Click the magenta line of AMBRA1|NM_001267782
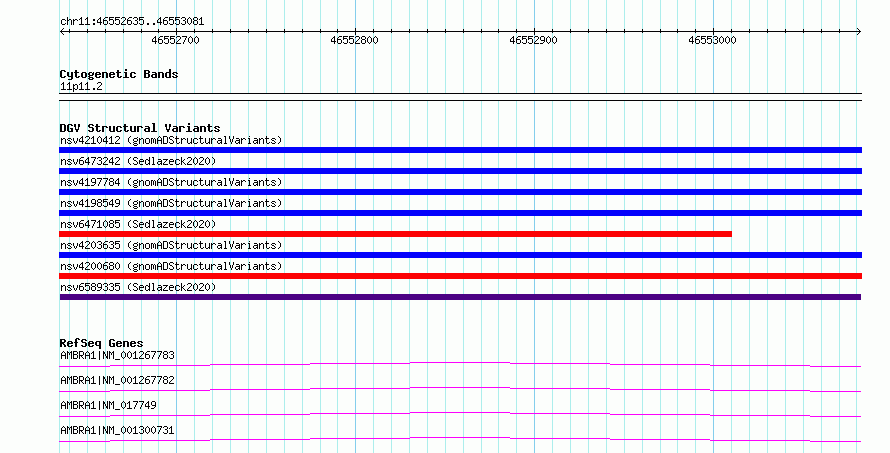 [x=460, y=389]
